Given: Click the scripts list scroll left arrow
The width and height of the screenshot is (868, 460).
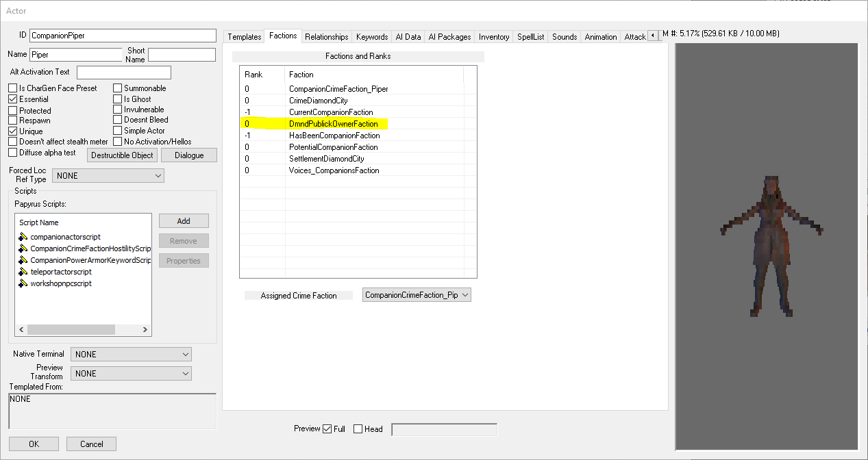Looking at the screenshot, I should point(21,329).
